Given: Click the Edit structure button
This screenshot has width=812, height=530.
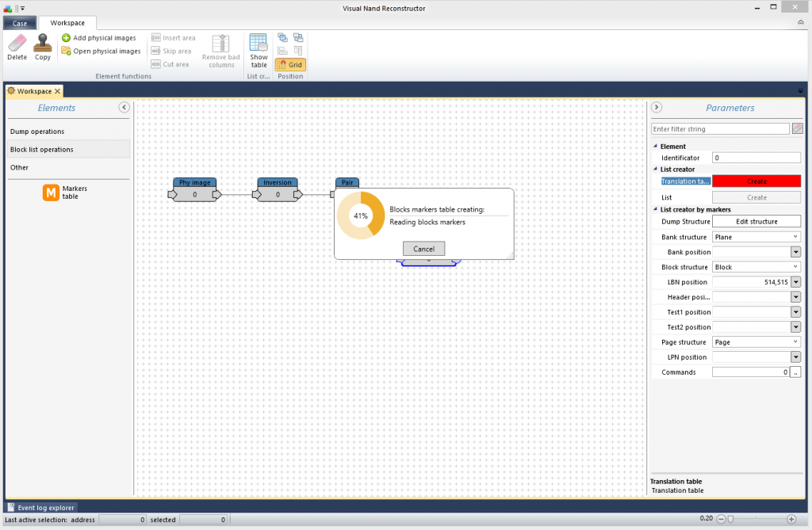Looking at the screenshot, I should coord(756,222).
